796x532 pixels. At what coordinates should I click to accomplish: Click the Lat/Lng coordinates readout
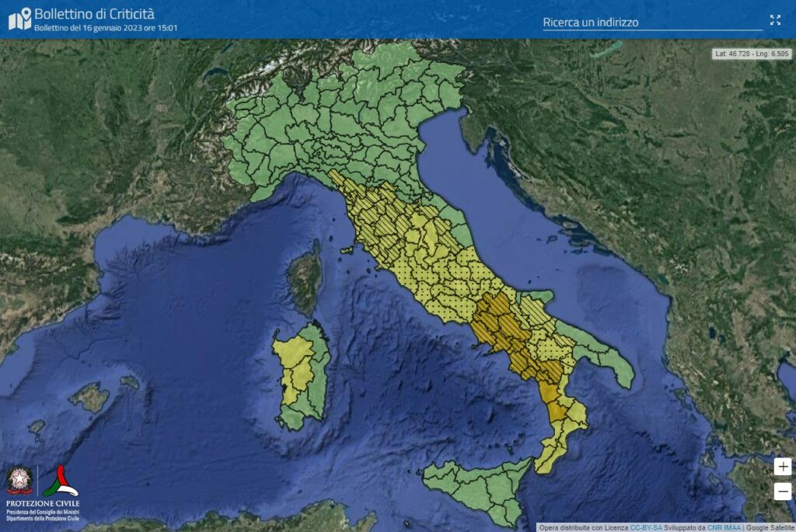tap(752, 54)
